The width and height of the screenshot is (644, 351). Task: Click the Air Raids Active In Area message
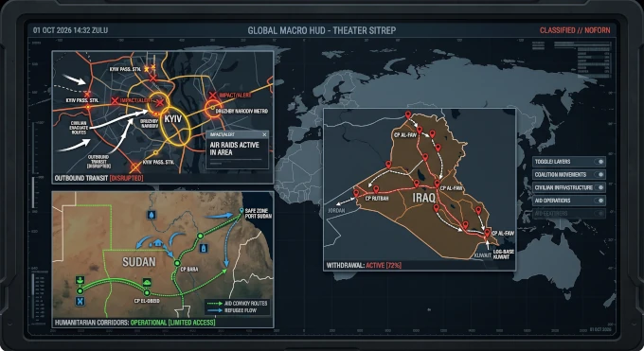point(235,149)
